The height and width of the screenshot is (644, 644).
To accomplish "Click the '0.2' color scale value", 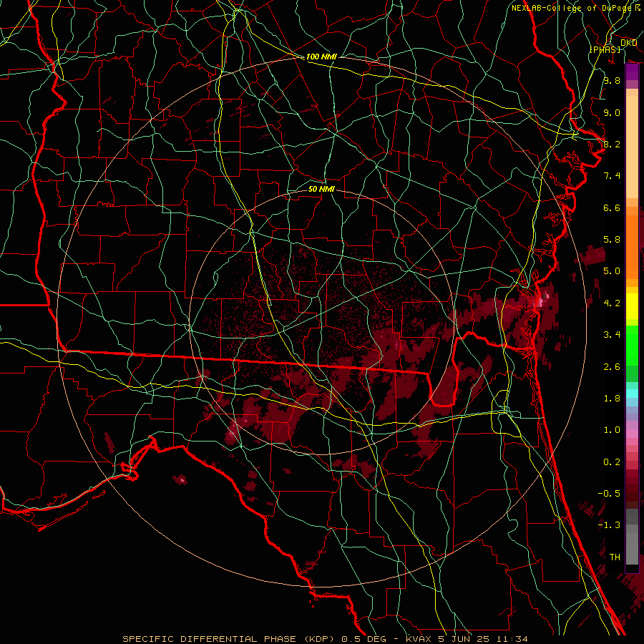I will [612, 462].
